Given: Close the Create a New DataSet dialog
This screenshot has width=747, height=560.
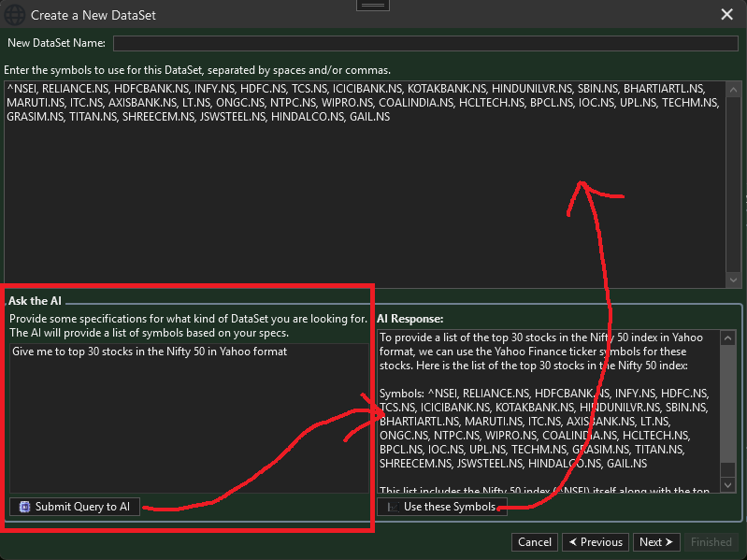Looking at the screenshot, I should point(727,14).
